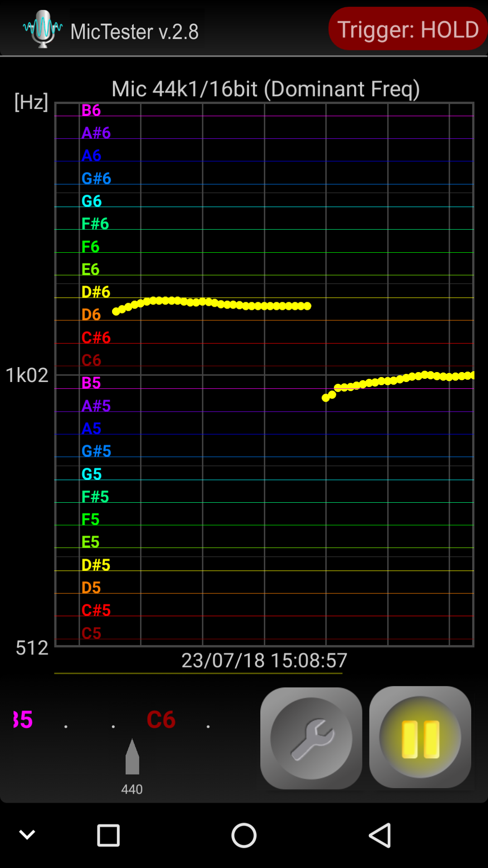Tap the C5 note label

click(x=91, y=633)
